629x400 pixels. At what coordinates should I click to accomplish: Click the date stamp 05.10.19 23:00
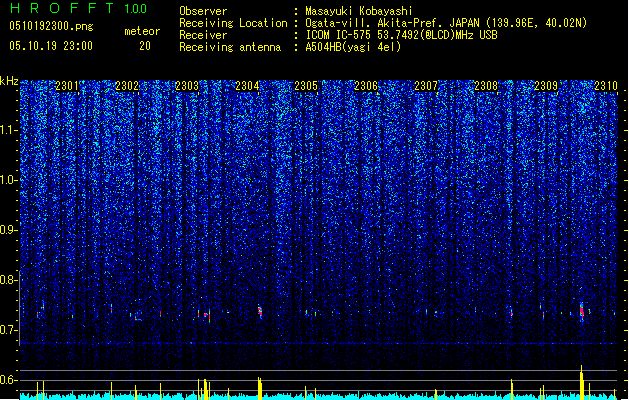(51, 46)
